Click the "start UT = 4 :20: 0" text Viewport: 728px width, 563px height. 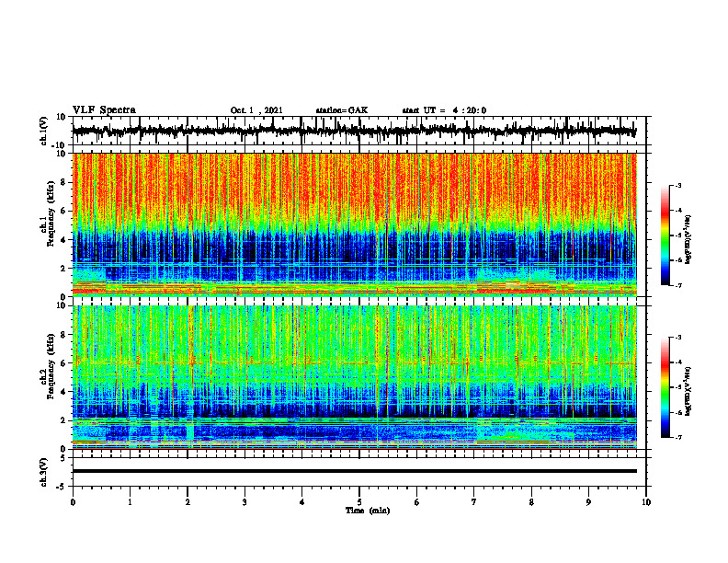click(x=444, y=110)
